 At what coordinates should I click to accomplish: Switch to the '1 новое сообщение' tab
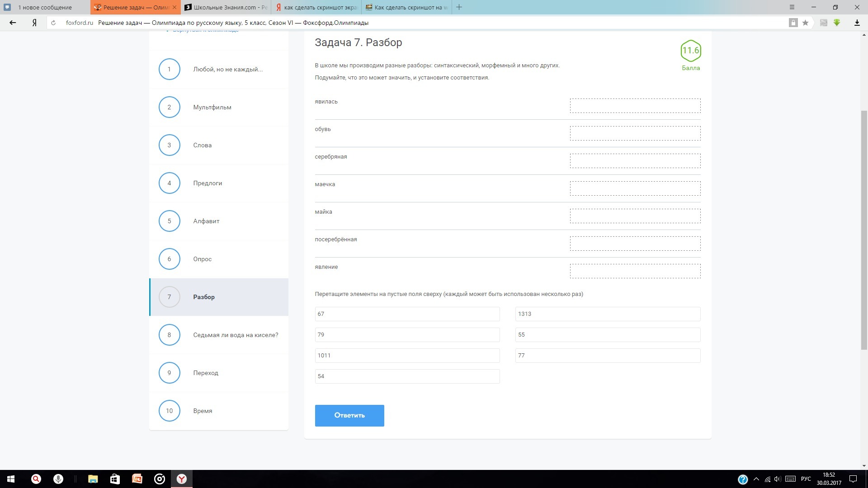pyautogui.click(x=45, y=7)
